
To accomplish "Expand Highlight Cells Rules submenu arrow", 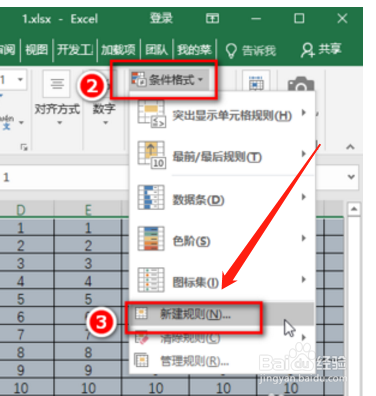I will pyautogui.click(x=304, y=112).
